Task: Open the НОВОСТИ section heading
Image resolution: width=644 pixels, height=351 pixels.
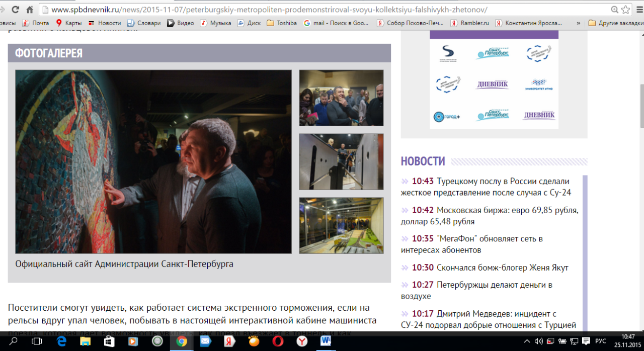Action: click(423, 161)
